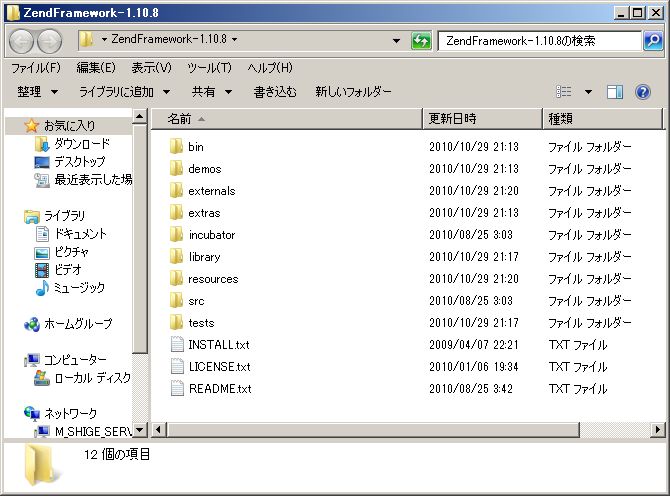The width and height of the screenshot is (670, 496).
Task: Sort by the 名前 column header
Action: click(287, 119)
